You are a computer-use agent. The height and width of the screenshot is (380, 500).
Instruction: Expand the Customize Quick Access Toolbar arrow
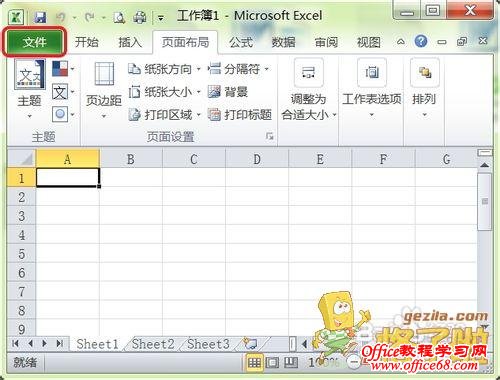click(x=161, y=18)
